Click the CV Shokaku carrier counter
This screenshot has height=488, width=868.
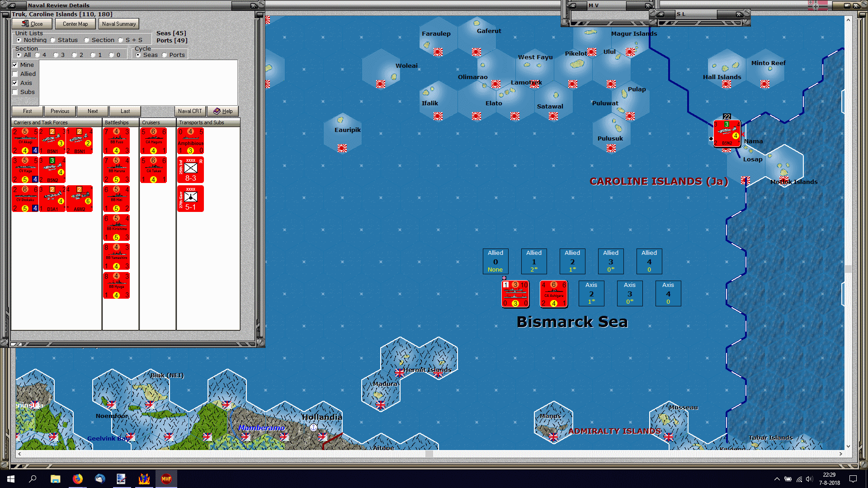[25, 199]
